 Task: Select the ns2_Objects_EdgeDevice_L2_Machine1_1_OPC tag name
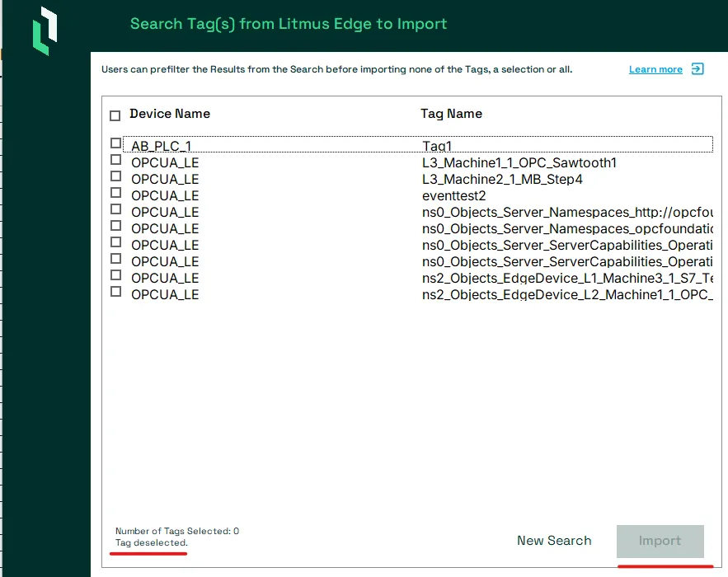(x=567, y=295)
